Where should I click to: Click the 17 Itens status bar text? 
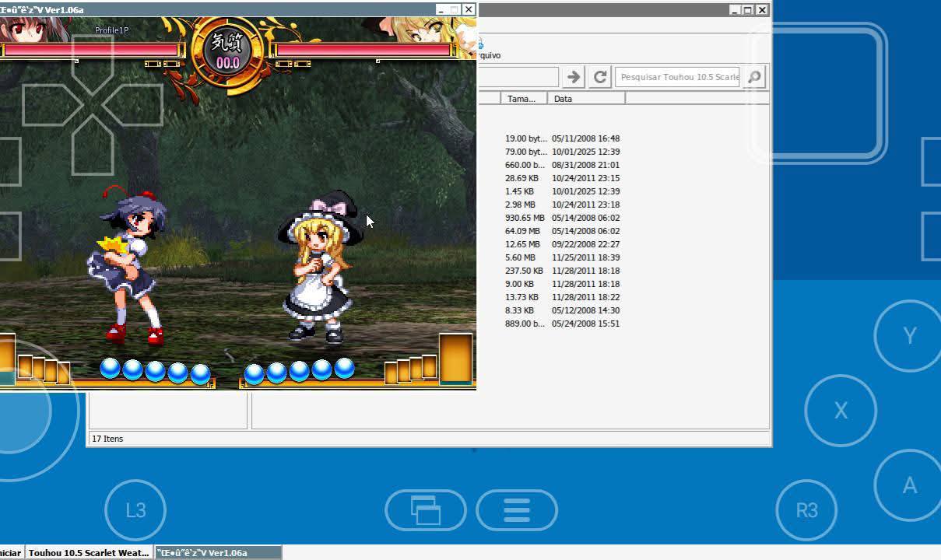[x=107, y=439]
